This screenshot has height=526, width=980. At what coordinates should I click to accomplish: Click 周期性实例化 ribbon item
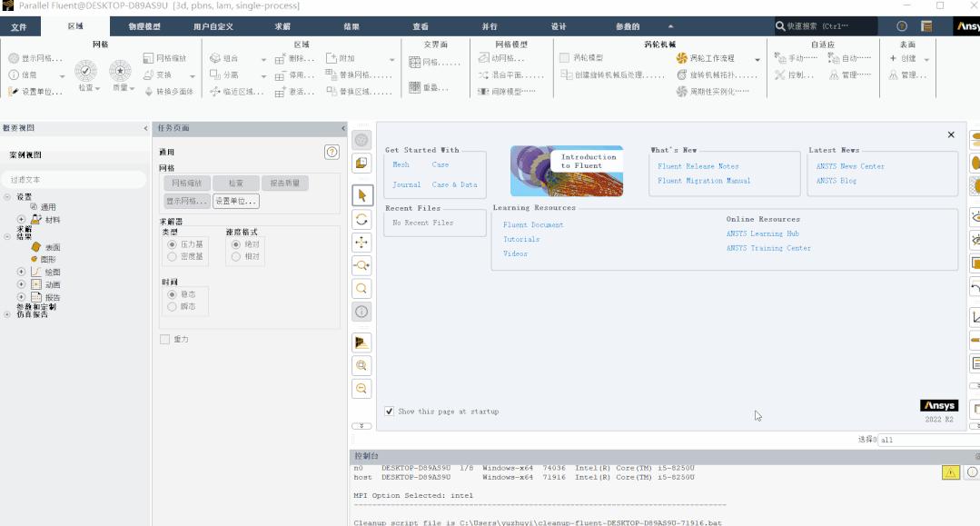(712, 92)
